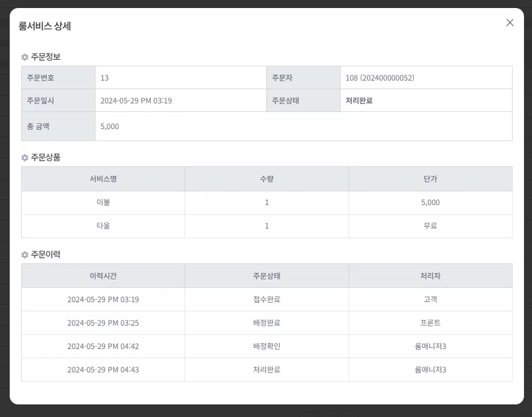Click the 프론트 handler cell
Viewport: 532px width, 417px height.
point(430,323)
